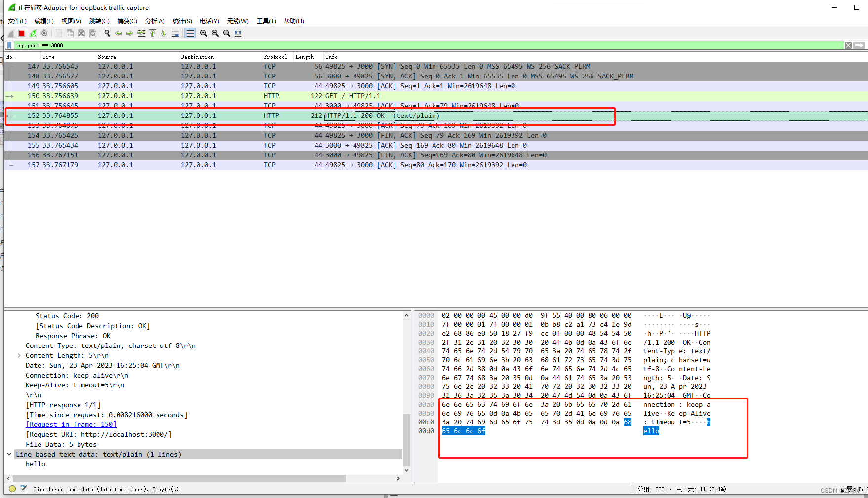
Task: Select the Keep-Alive: timeout=5 detail line
Action: point(75,385)
